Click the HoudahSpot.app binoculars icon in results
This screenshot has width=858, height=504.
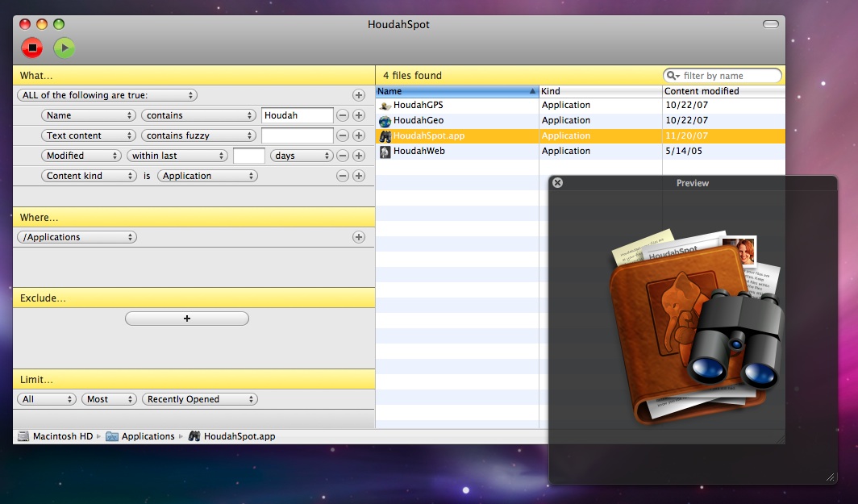pos(385,135)
